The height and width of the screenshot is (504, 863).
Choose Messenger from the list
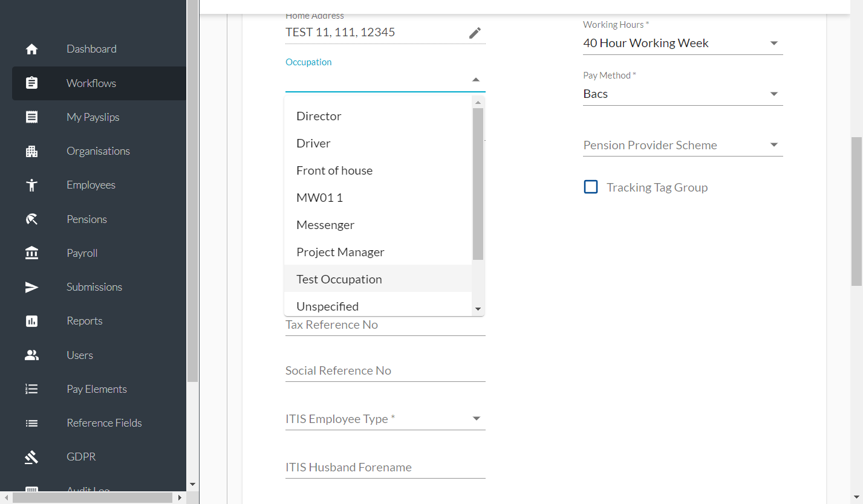tap(378, 225)
